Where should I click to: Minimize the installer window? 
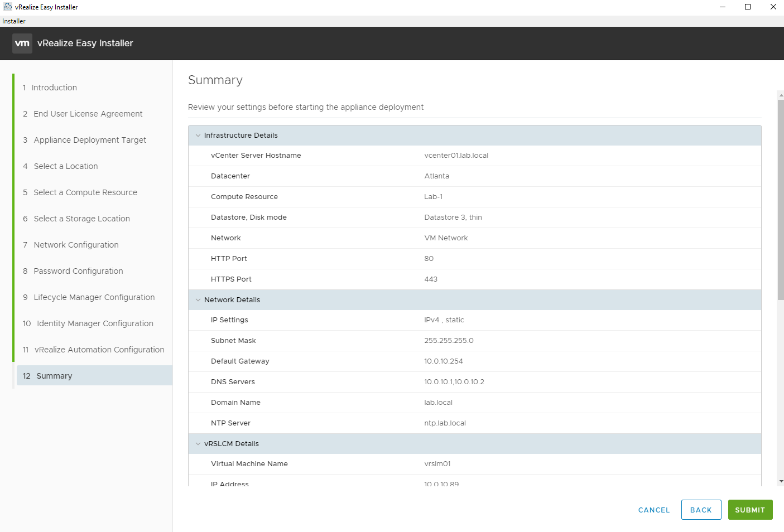pyautogui.click(x=723, y=7)
